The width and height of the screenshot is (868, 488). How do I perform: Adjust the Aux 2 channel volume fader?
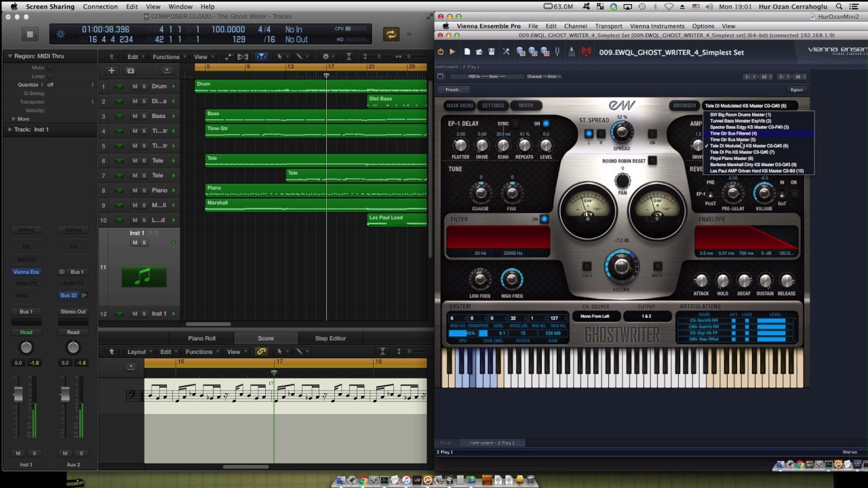point(65,394)
